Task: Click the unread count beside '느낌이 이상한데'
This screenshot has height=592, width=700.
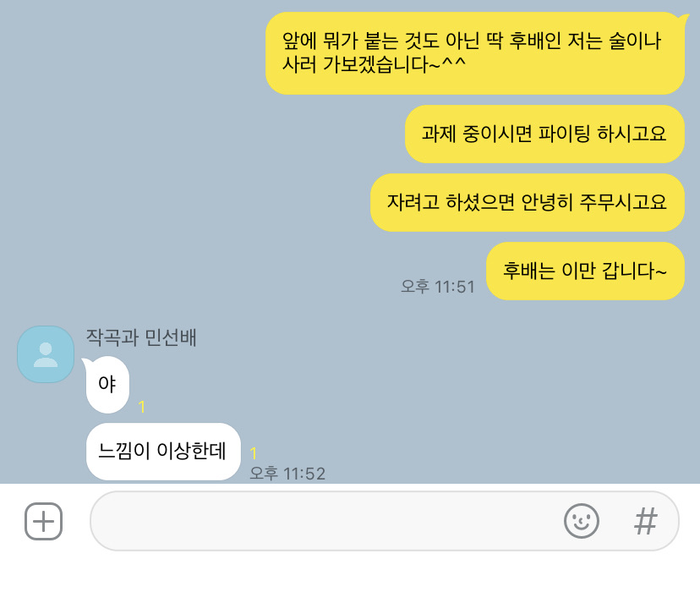Action: coord(254,453)
